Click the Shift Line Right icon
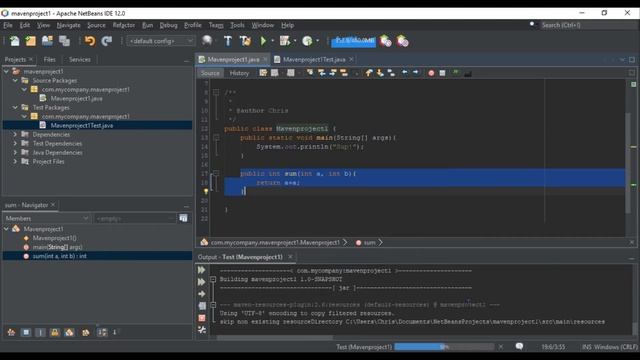The height and width of the screenshot is (360, 640). click(416, 73)
